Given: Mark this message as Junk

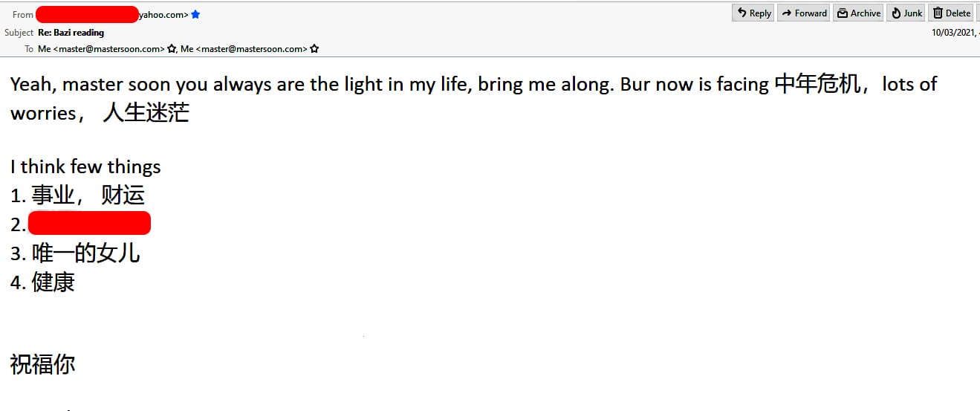Looking at the screenshot, I should [x=906, y=13].
